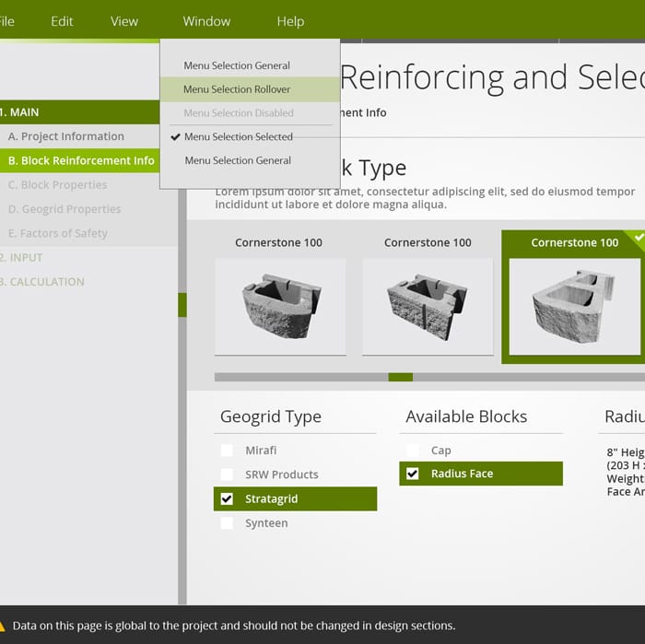Open B. Block Reinforcement Info page
Screen dimensions: 645x644
coord(80,160)
